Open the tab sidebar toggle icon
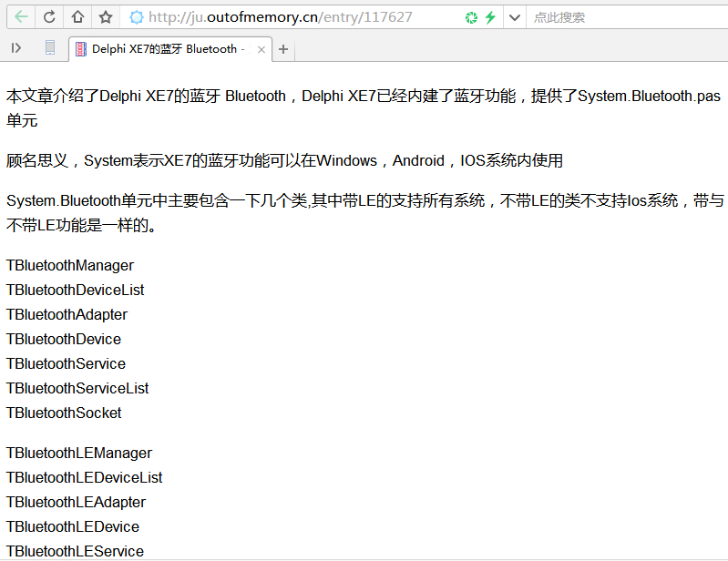This screenshot has width=728, height=561. [16, 47]
